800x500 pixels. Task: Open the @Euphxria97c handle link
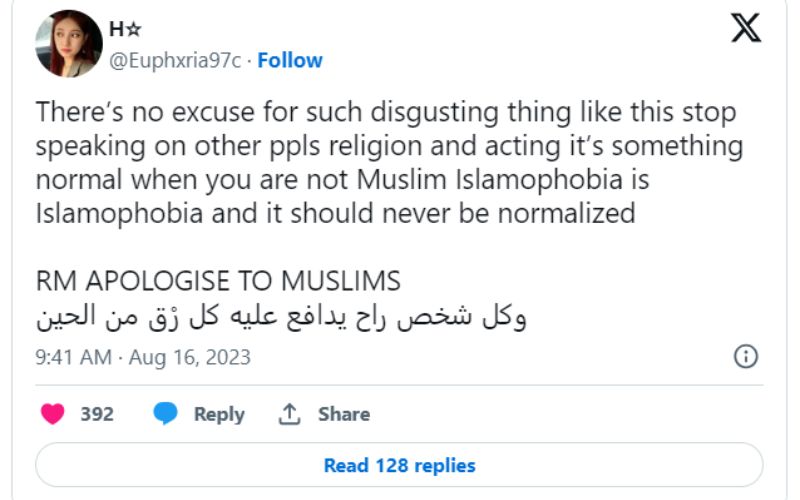174,60
